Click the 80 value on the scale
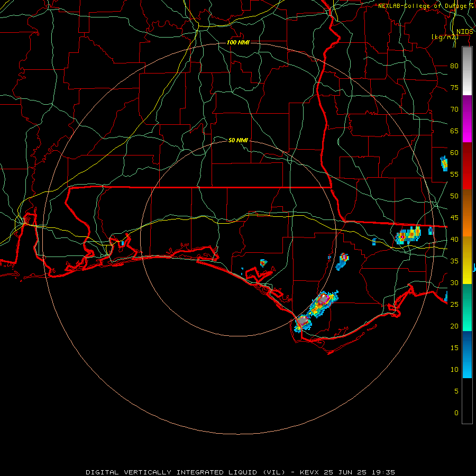This screenshot has width=476, height=476. click(x=454, y=66)
